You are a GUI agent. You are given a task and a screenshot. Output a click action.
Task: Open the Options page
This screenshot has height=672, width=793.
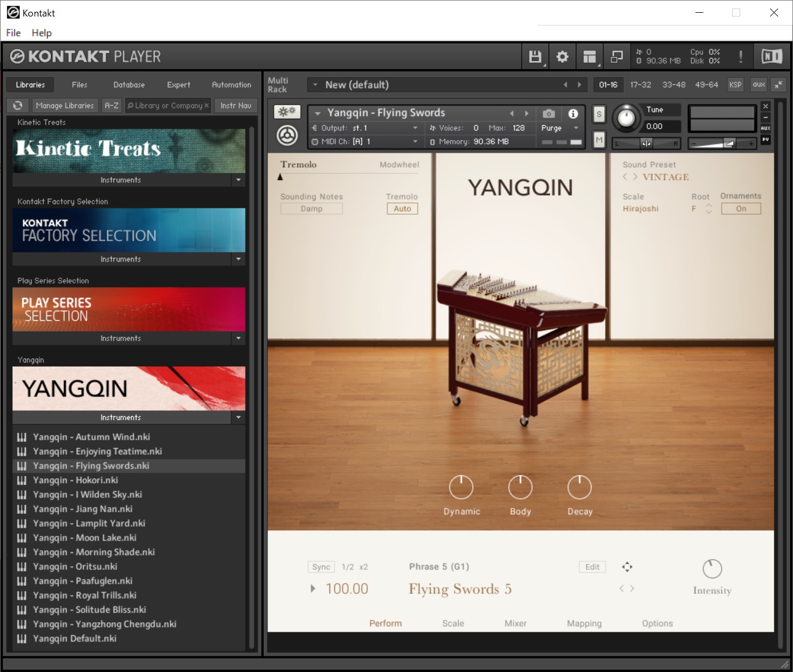click(658, 624)
